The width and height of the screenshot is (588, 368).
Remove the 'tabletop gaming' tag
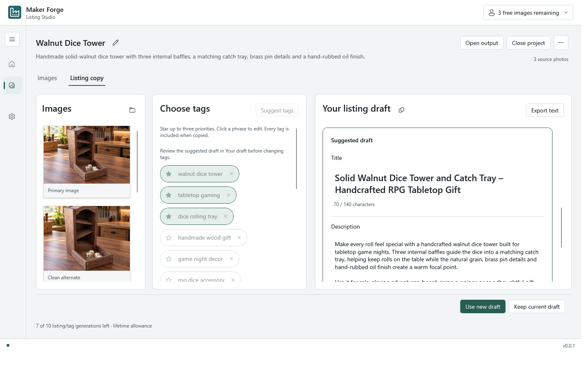229,195
